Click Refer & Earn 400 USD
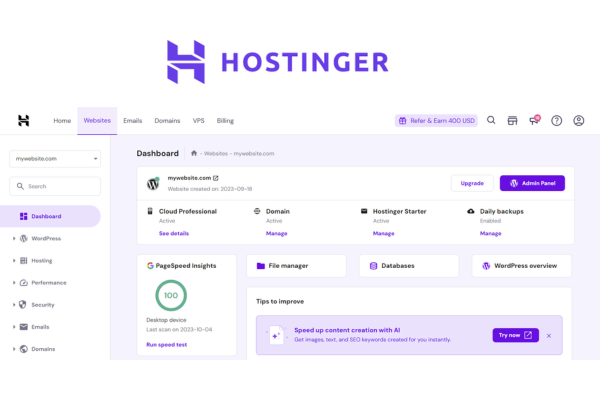 pyautogui.click(x=436, y=121)
